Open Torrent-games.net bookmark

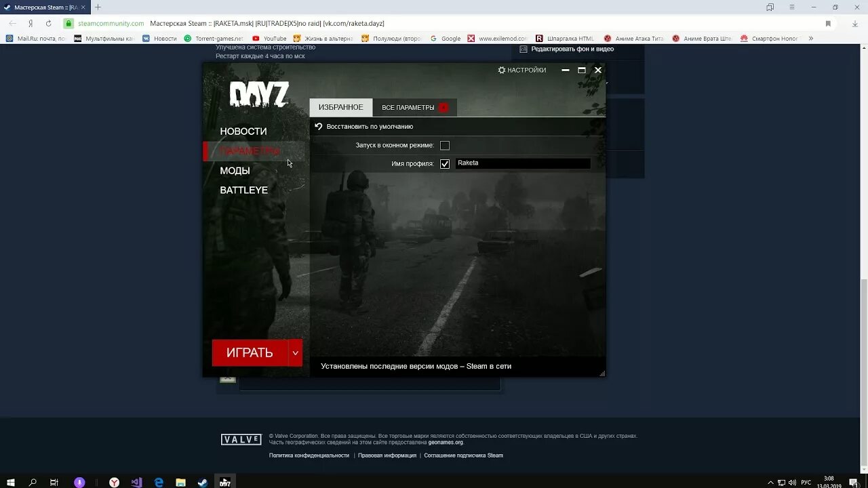click(x=213, y=39)
